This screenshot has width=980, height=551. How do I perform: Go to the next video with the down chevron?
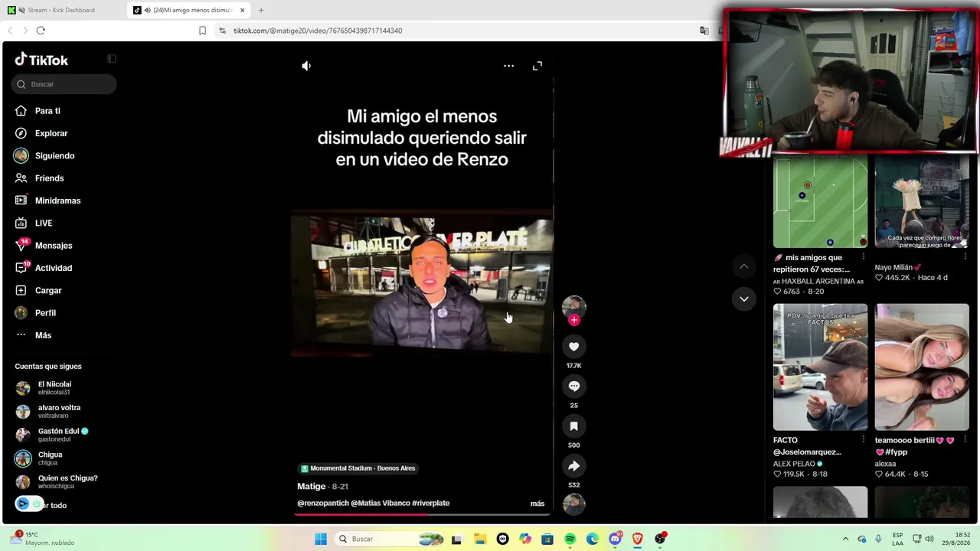pyautogui.click(x=743, y=299)
